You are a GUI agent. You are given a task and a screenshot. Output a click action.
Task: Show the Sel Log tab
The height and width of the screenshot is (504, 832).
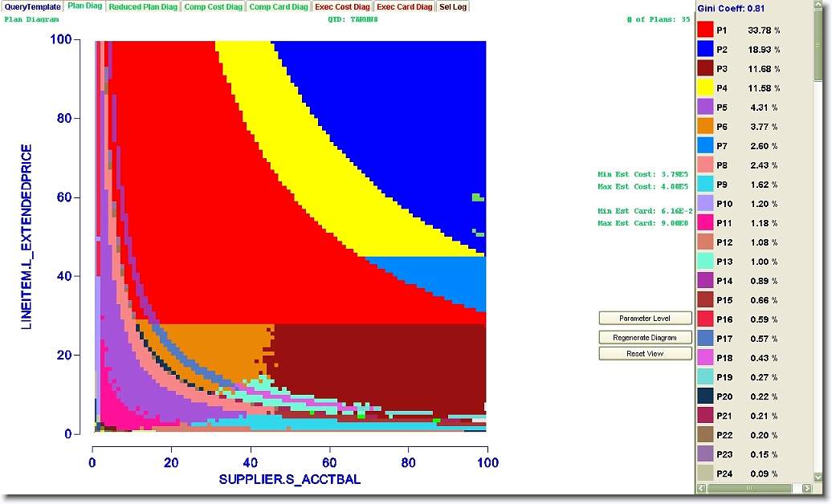point(452,6)
